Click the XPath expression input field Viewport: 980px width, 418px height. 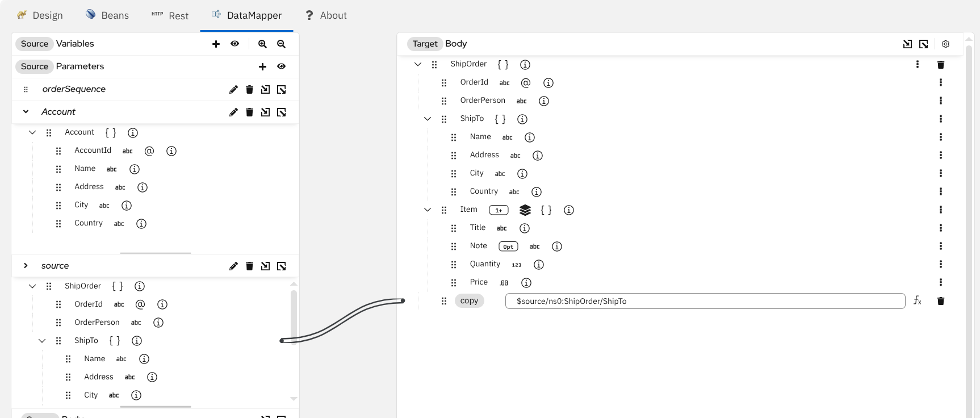pos(705,301)
